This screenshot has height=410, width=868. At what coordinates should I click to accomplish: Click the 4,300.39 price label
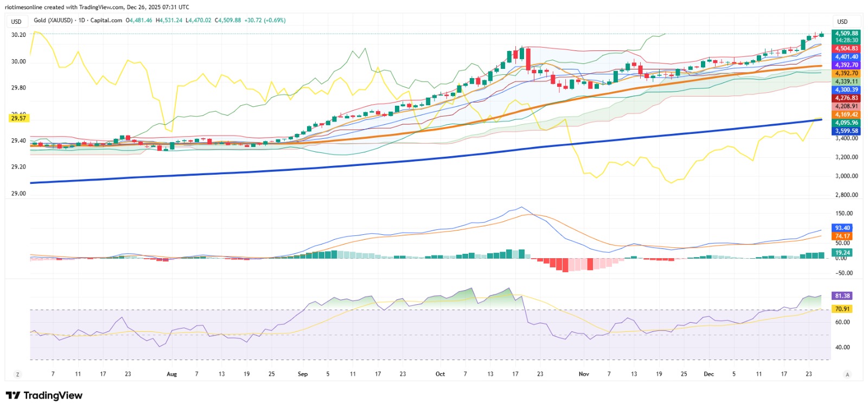coord(846,90)
